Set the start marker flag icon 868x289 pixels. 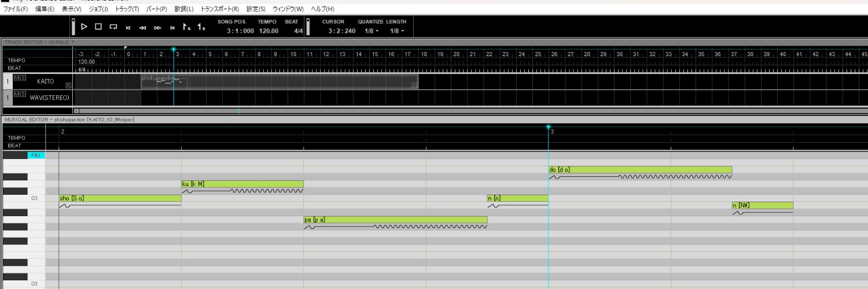coord(186,27)
